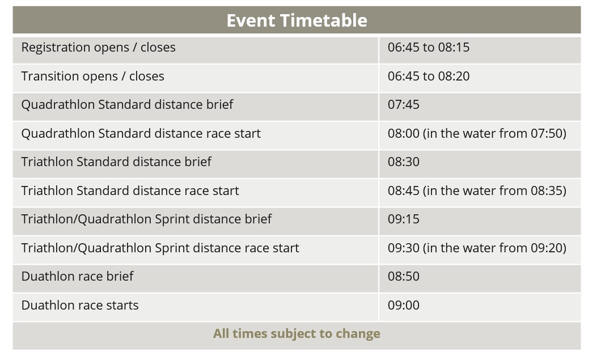Select the 09:15 time cell
Image resolution: width=592 pixels, height=364 pixels.
(404, 219)
